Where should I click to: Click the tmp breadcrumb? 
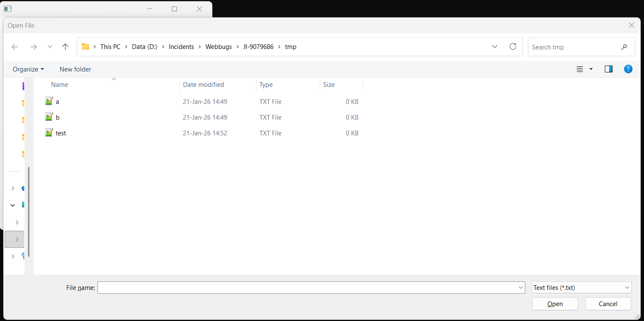pyautogui.click(x=291, y=47)
